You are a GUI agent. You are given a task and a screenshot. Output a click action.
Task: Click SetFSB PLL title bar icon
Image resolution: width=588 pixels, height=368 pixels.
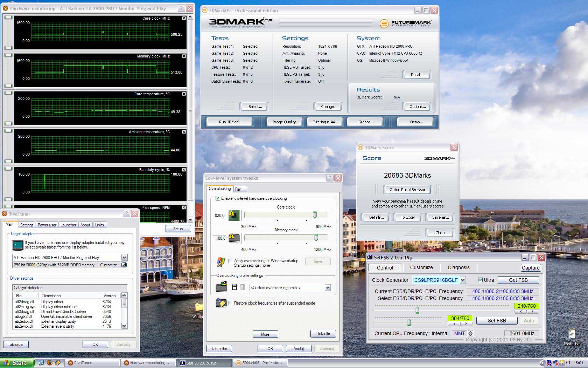(370, 258)
